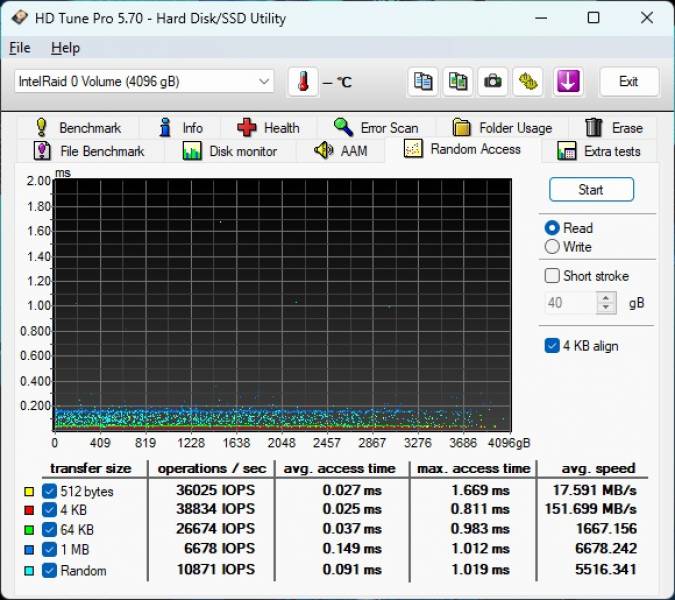
Task: Click the short stroke gB input field
Action: pyautogui.click(x=570, y=303)
